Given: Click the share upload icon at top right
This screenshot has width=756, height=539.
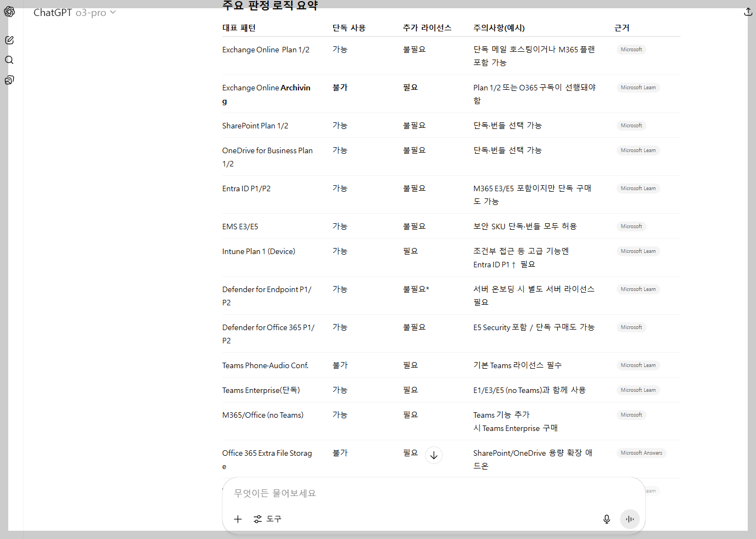Looking at the screenshot, I should 748,12.
